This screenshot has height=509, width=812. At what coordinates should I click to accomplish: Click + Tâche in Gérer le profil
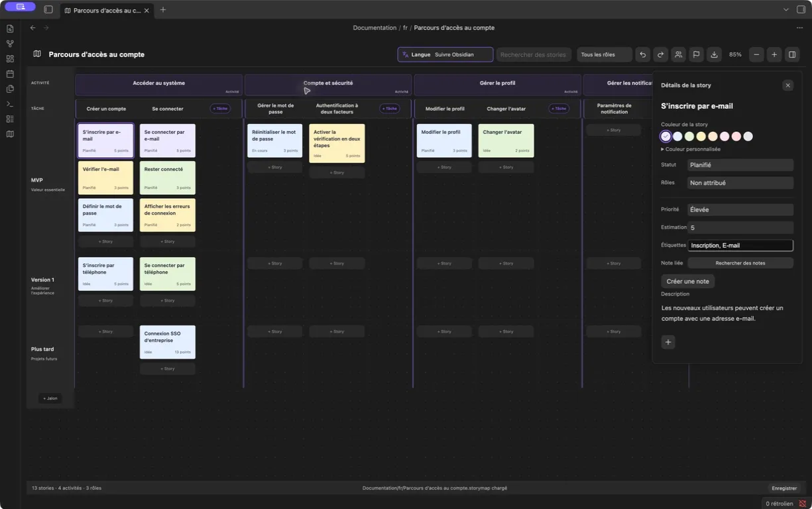(x=559, y=108)
